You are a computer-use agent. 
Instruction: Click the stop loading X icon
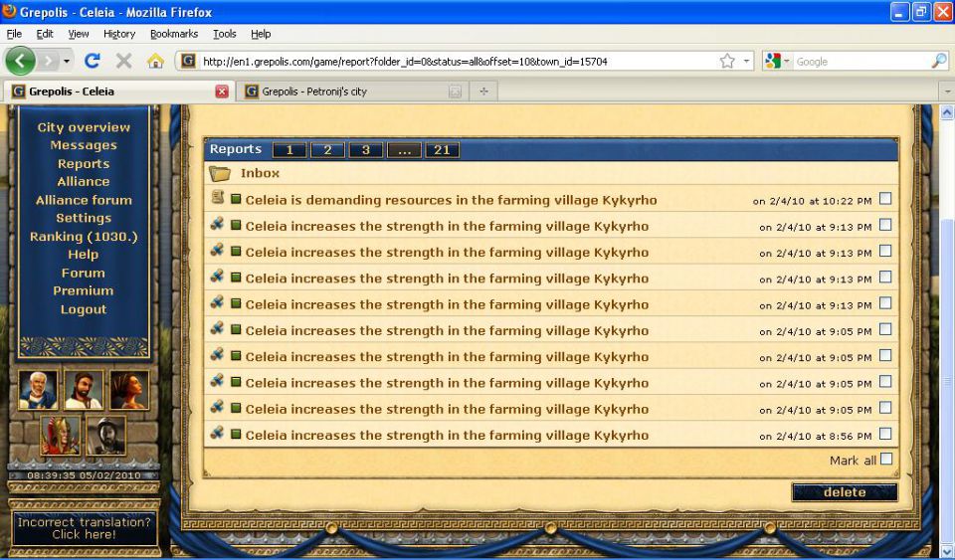pos(124,61)
